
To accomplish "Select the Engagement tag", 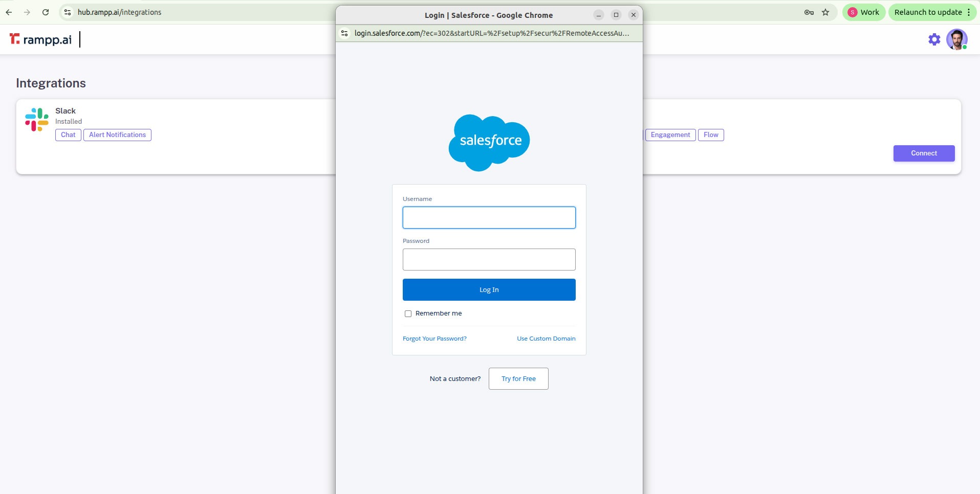I will 670,135.
